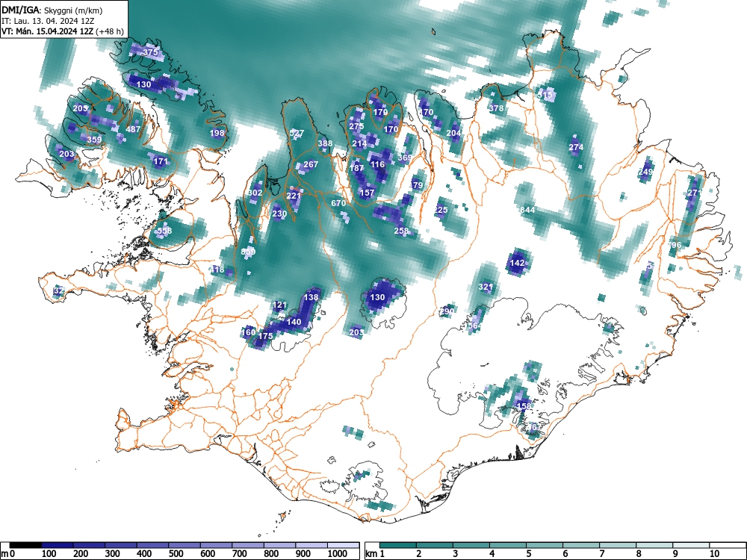This screenshot has height=560, width=747.
Task: Click the 315 label in the northeast
Action: click(545, 95)
